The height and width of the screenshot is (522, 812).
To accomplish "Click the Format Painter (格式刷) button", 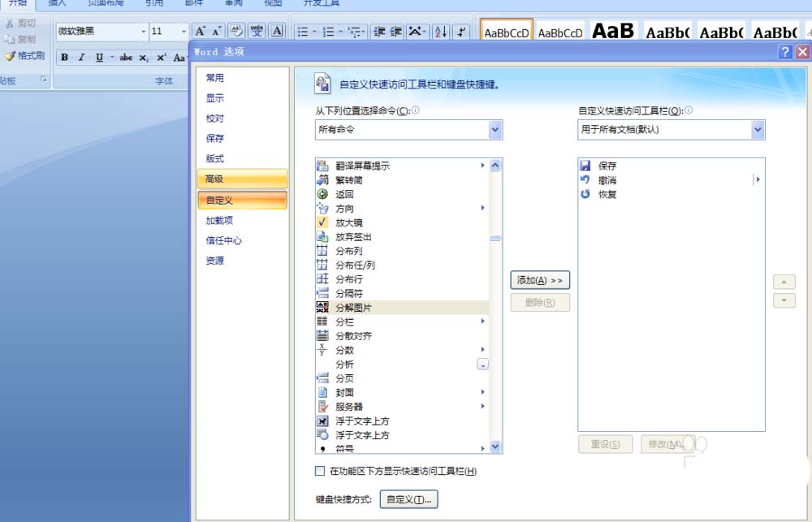I will (25, 55).
